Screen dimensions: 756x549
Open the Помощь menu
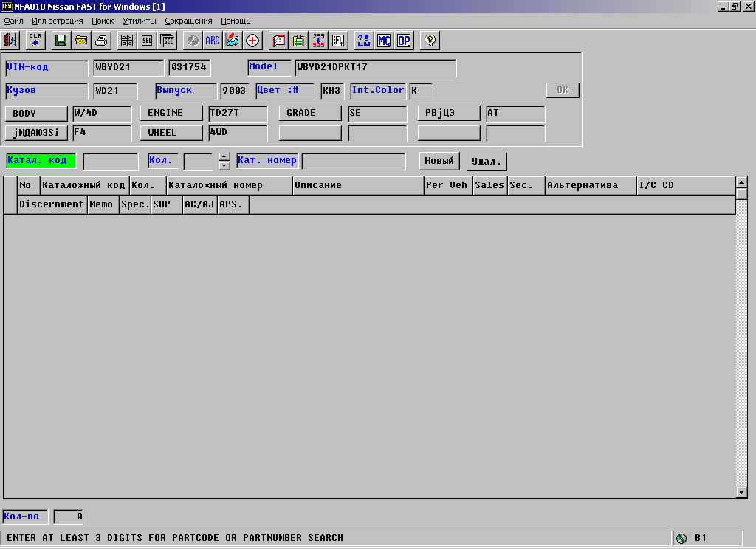[236, 21]
